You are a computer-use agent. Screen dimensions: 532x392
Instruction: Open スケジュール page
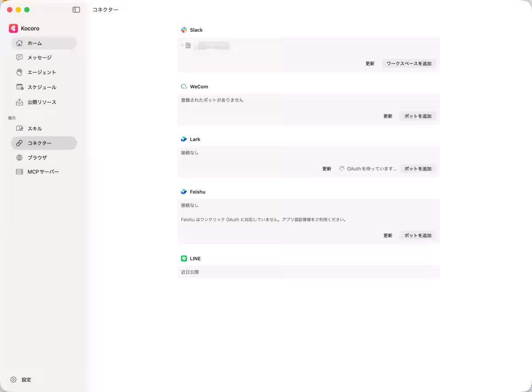coord(44,87)
